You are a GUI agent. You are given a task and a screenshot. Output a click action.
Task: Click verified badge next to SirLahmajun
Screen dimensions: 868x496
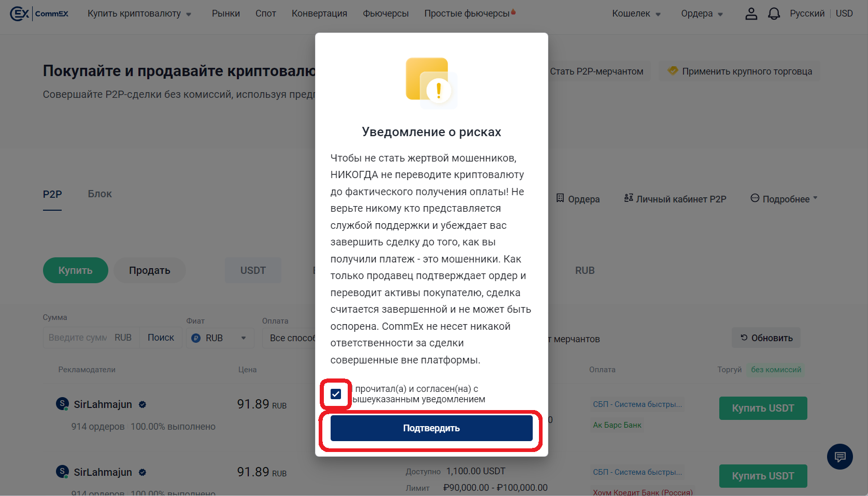[x=143, y=405]
